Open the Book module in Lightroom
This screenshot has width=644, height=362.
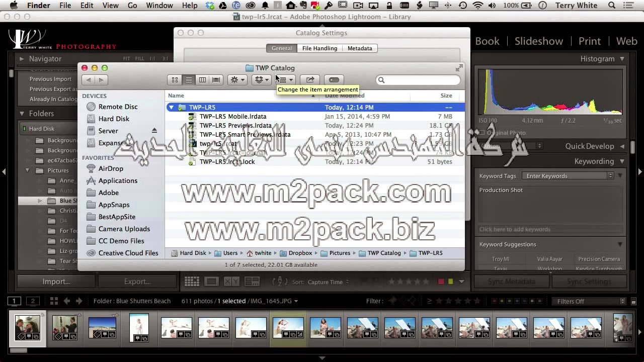[487, 41]
